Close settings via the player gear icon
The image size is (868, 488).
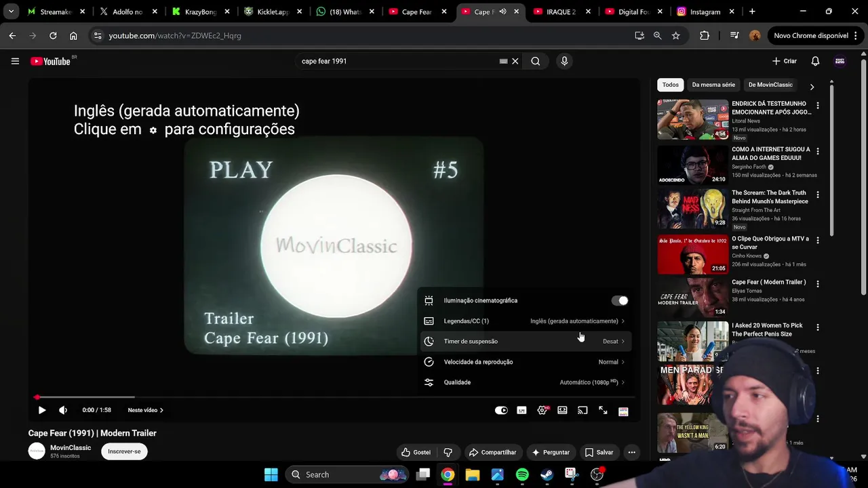[x=542, y=410]
